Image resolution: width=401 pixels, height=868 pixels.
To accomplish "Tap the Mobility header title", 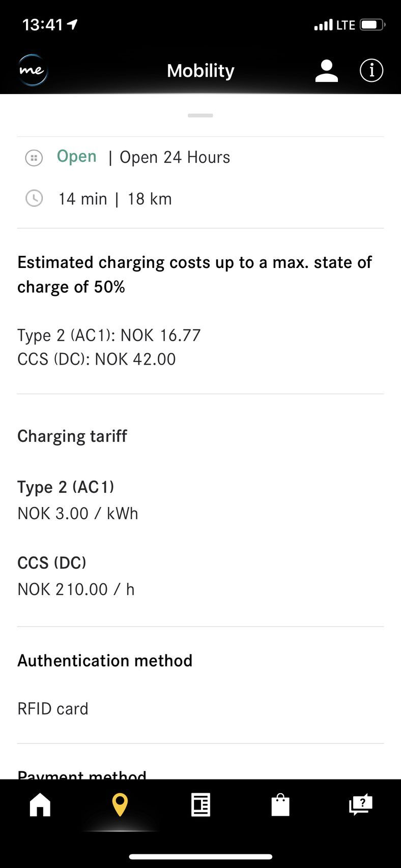I will [200, 71].
